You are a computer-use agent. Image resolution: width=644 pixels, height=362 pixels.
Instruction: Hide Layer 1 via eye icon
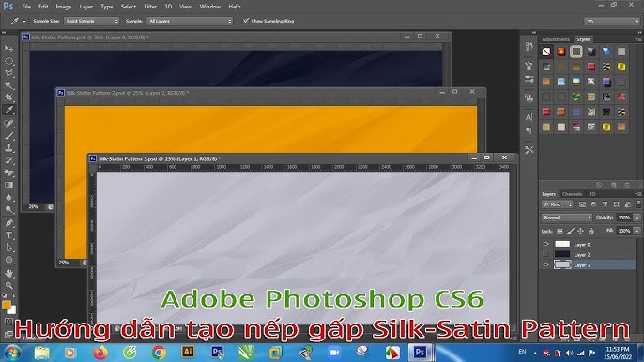[x=545, y=265]
